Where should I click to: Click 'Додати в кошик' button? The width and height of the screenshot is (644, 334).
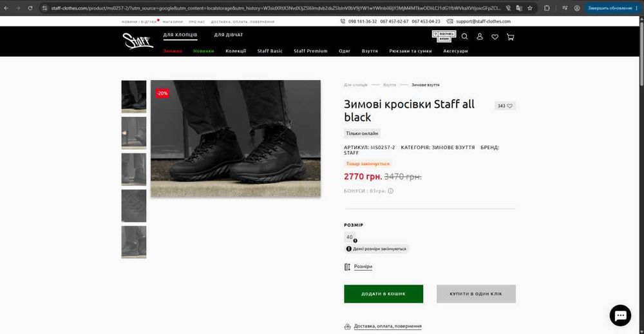(384, 294)
